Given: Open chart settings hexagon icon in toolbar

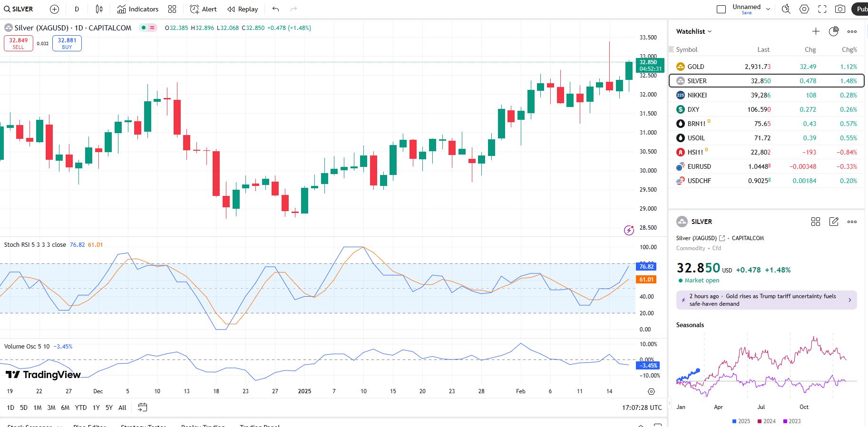Looking at the screenshot, I should tap(804, 9).
